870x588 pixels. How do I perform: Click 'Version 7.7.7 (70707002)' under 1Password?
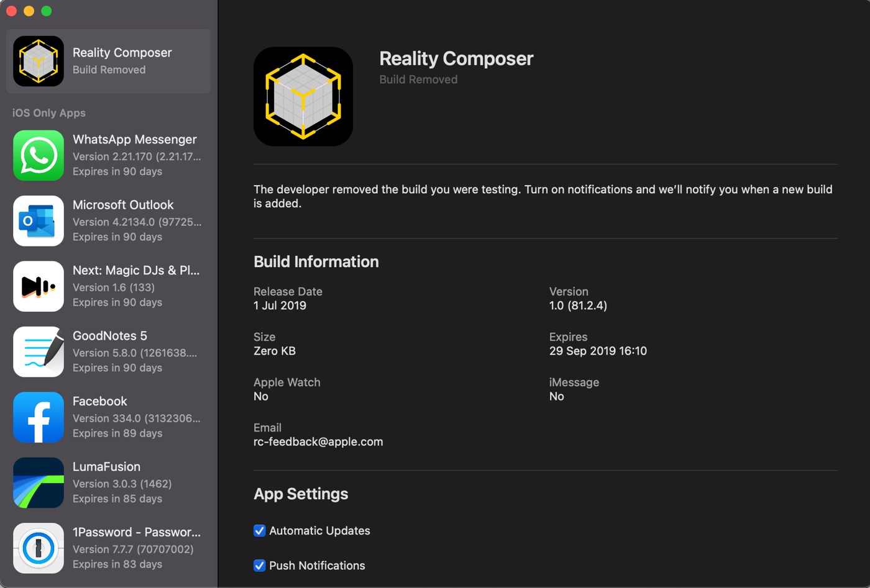coord(133,550)
